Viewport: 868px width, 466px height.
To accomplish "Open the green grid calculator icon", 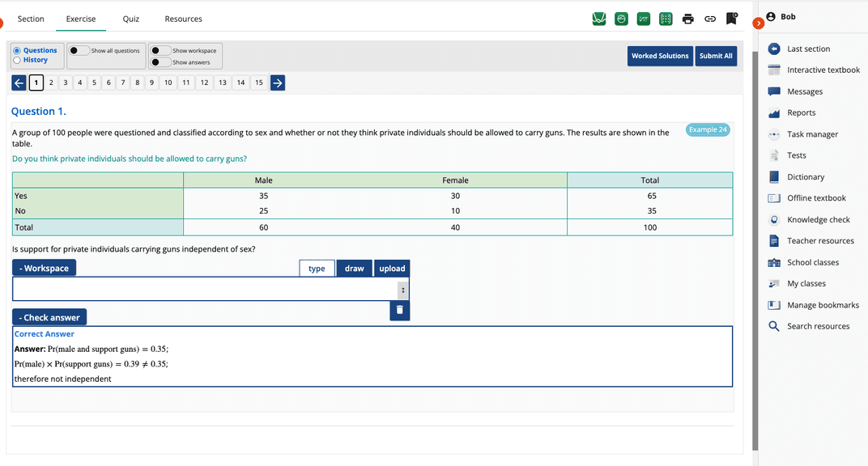I will [x=666, y=19].
